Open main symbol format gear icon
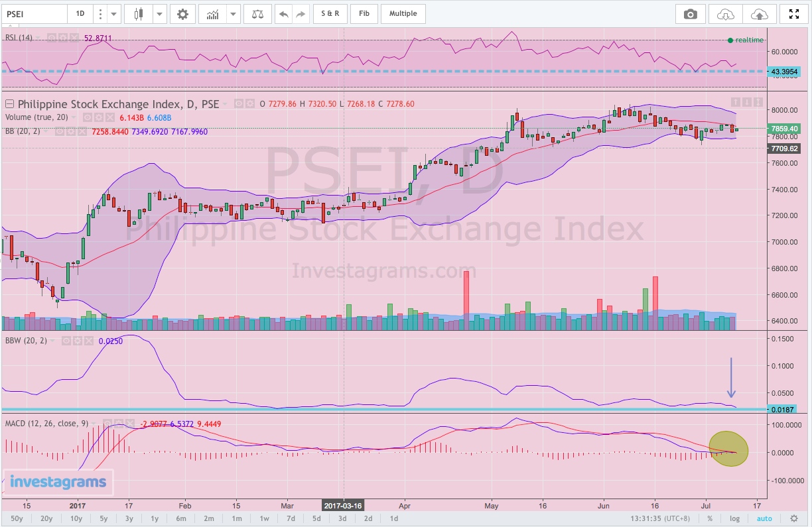This screenshot has height=527, width=812. click(x=250, y=104)
